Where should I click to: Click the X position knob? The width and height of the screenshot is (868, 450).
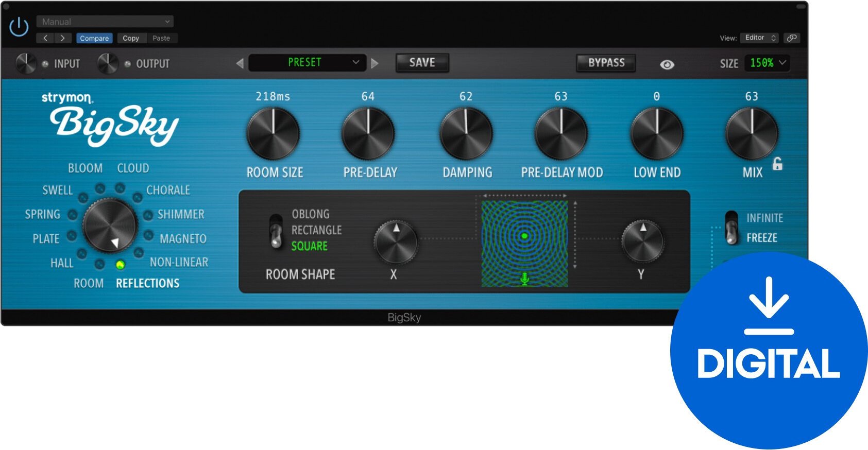(x=396, y=242)
